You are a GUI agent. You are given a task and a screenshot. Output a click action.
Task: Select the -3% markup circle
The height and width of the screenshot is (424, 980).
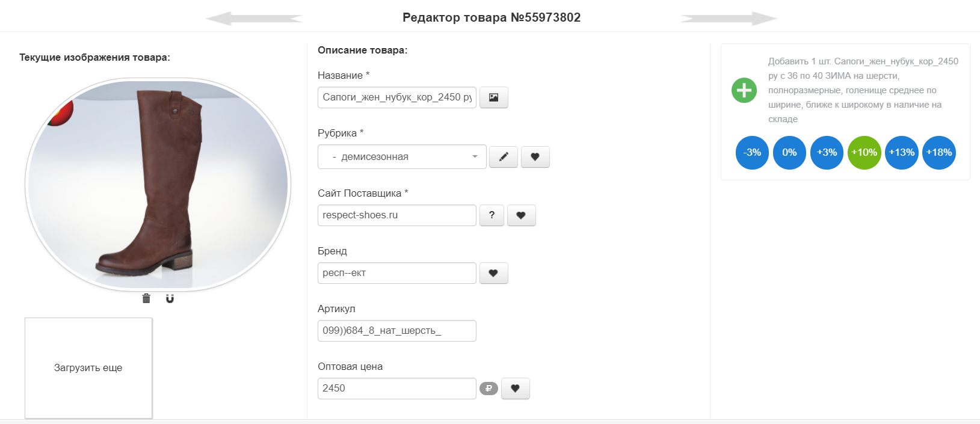(752, 153)
